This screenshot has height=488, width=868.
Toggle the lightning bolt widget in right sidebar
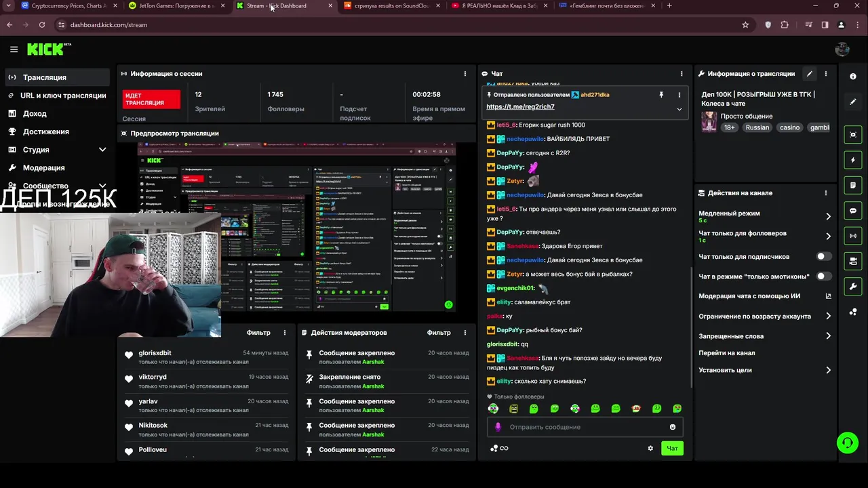click(853, 160)
